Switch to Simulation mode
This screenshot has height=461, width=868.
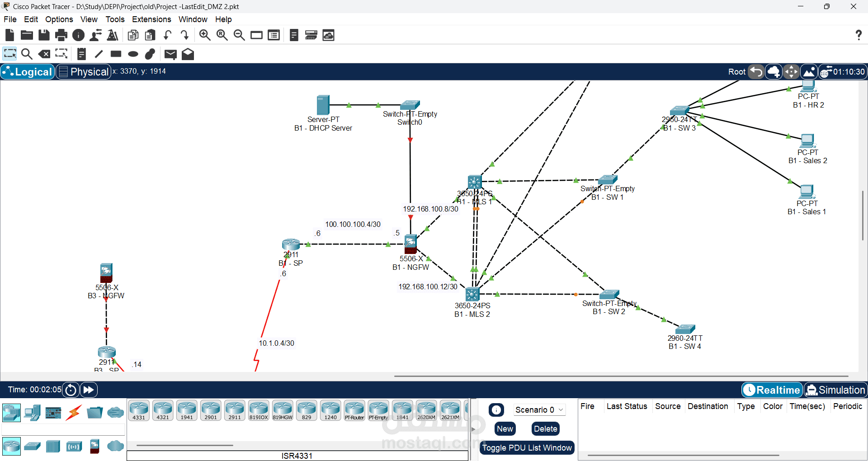click(835, 390)
